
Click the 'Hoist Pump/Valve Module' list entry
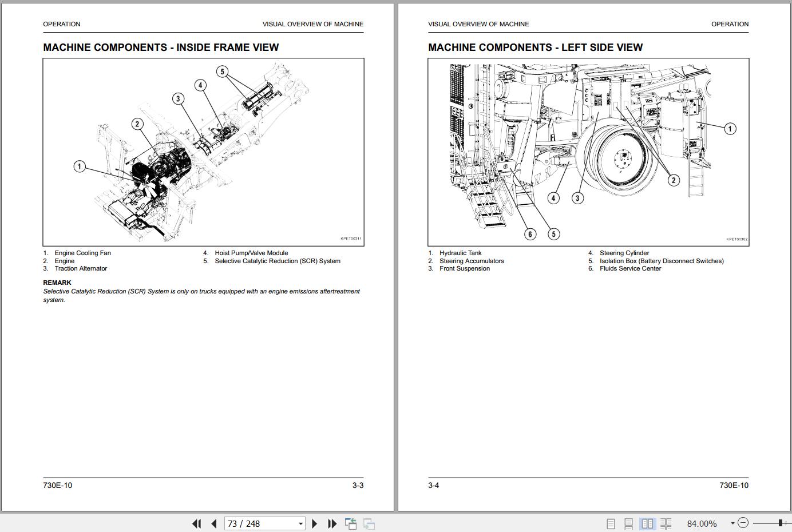[x=251, y=253]
